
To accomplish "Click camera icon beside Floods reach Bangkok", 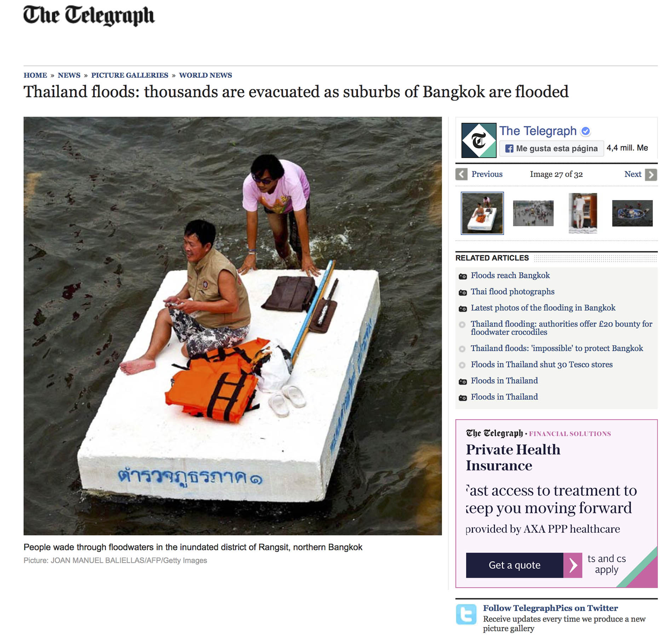I will pos(463,276).
